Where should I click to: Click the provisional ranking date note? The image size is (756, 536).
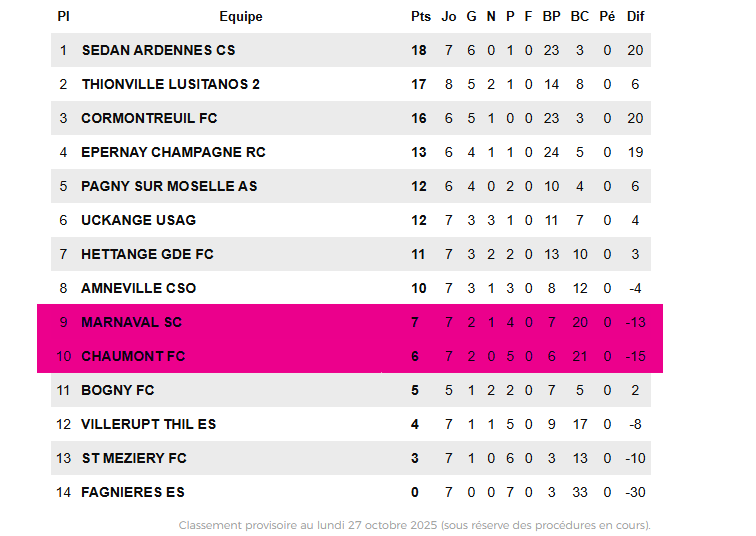tap(414, 525)
